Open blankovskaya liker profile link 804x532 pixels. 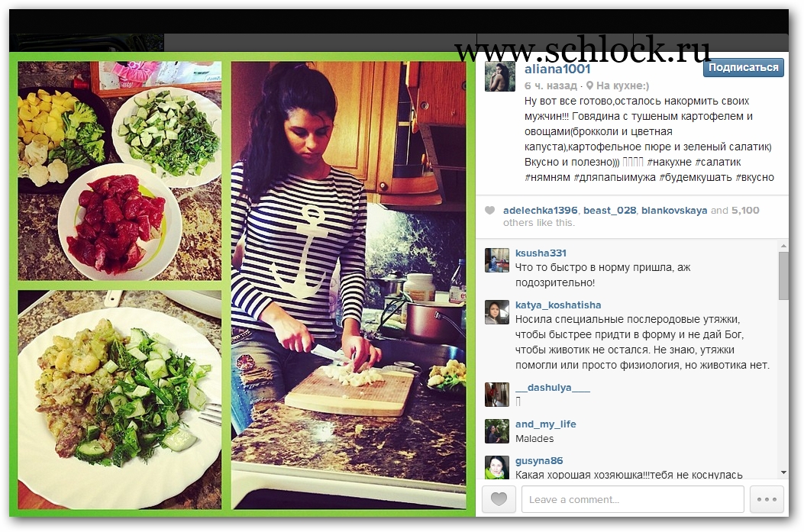(x=673, y=210)
